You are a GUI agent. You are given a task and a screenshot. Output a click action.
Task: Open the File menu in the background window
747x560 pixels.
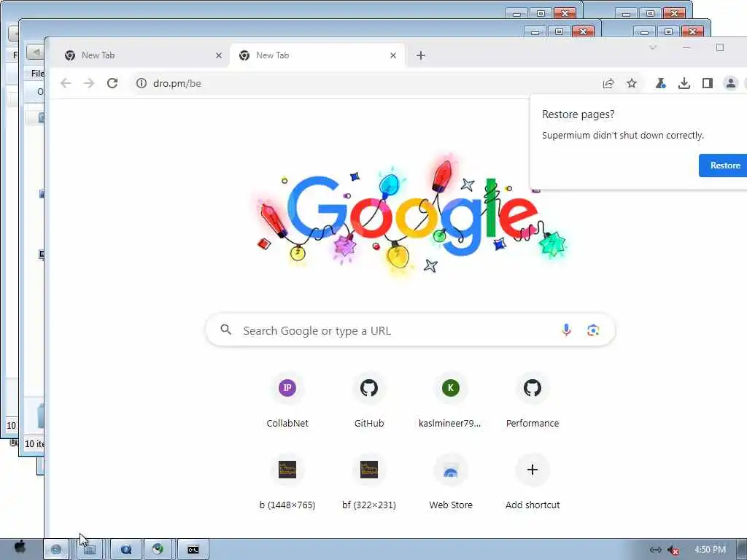pos(37,74)
